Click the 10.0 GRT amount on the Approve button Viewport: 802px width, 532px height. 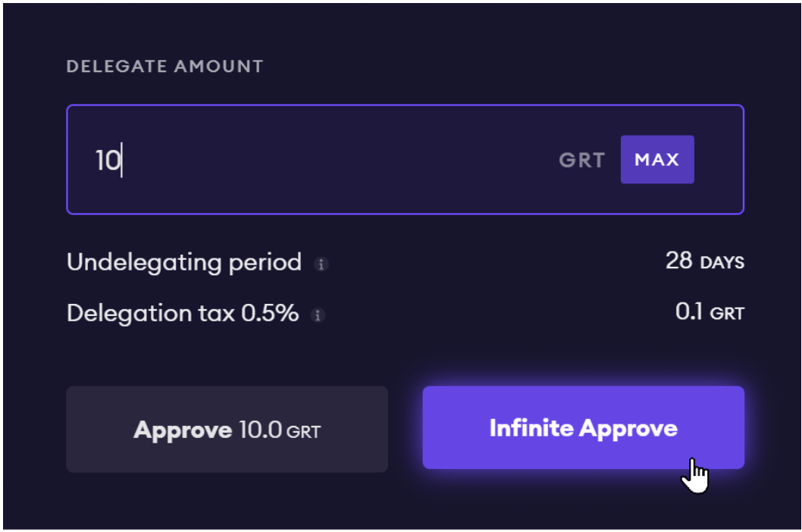(x=280, y=431)
